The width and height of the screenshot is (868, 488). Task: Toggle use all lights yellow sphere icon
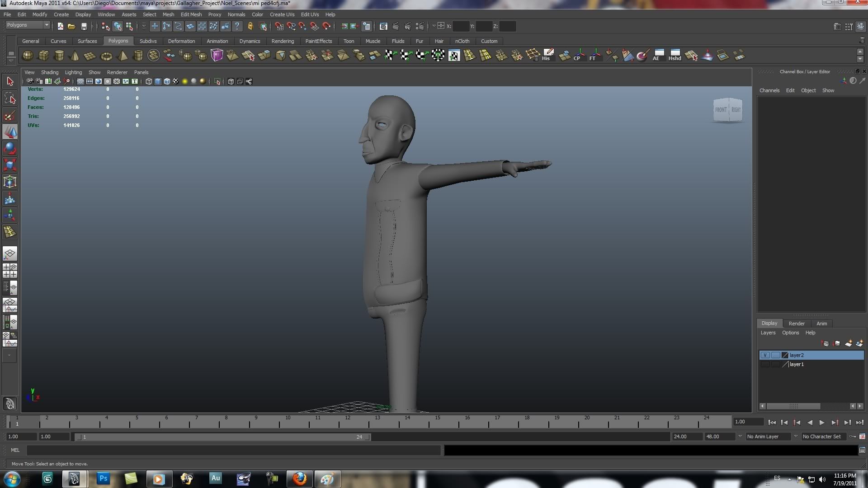coord(185,81)
